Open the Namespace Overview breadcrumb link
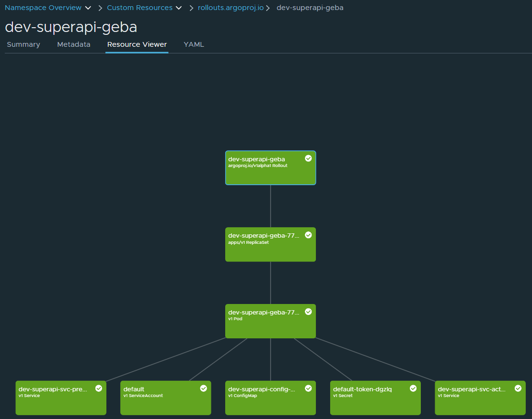 (43, 8)
